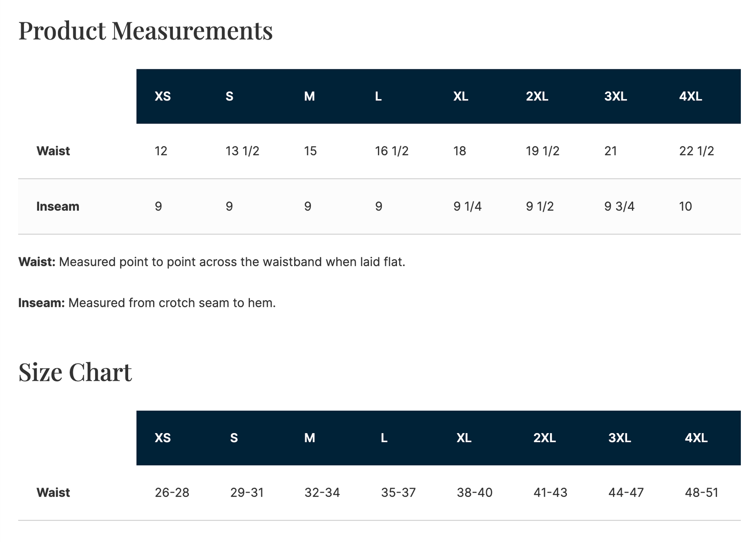Click the 26-28 waist range cell

point(172,493)
